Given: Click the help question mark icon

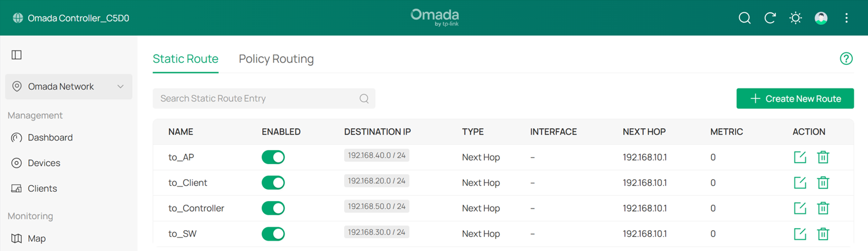Looking at the screenshot, I should pyautogui.click(x=846, y=59).
